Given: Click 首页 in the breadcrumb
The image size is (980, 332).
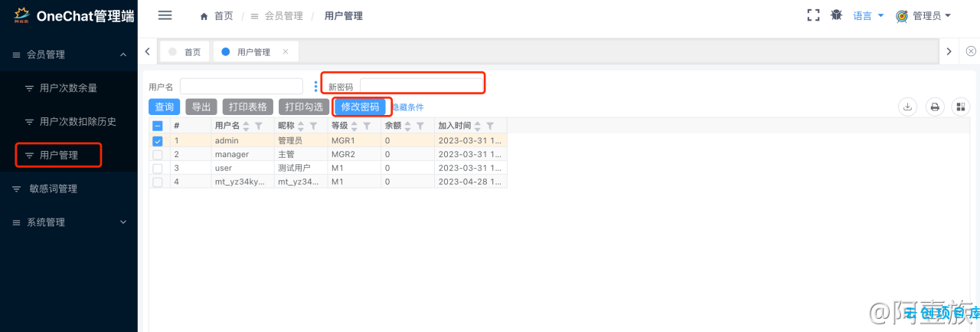Looking at the screenshot, I should 224,16.
